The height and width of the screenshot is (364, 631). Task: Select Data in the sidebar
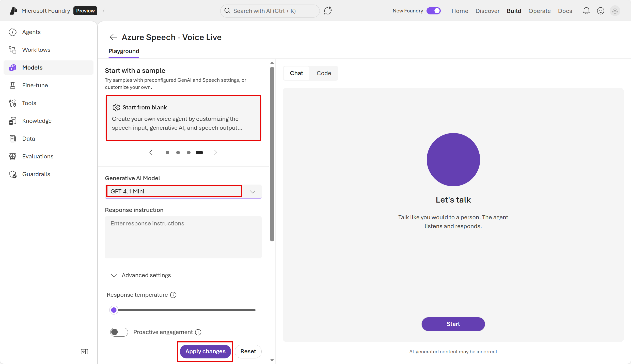28,139
